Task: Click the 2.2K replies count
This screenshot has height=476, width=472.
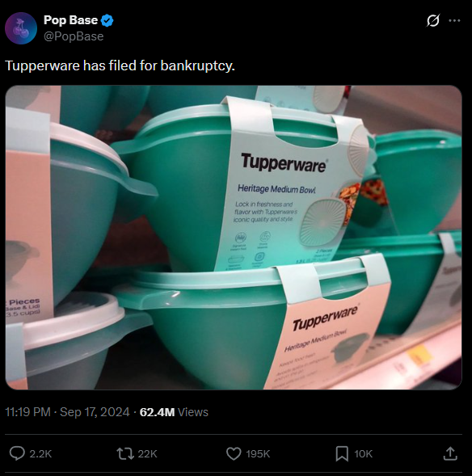Action: (x=40, y=454)
